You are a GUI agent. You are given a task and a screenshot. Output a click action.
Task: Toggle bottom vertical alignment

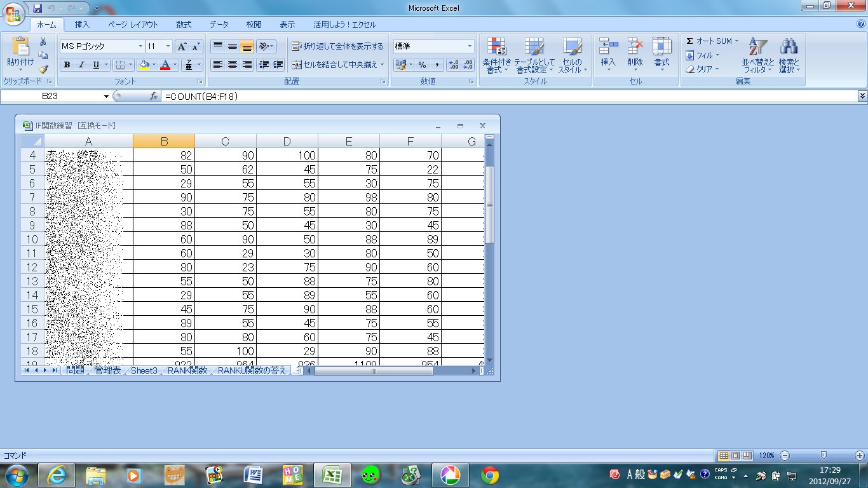247,46
